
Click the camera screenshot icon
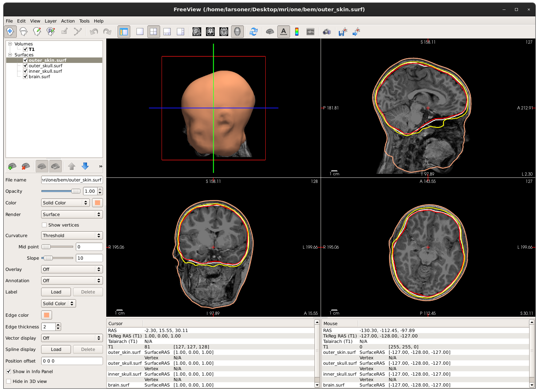pos(327,32)
